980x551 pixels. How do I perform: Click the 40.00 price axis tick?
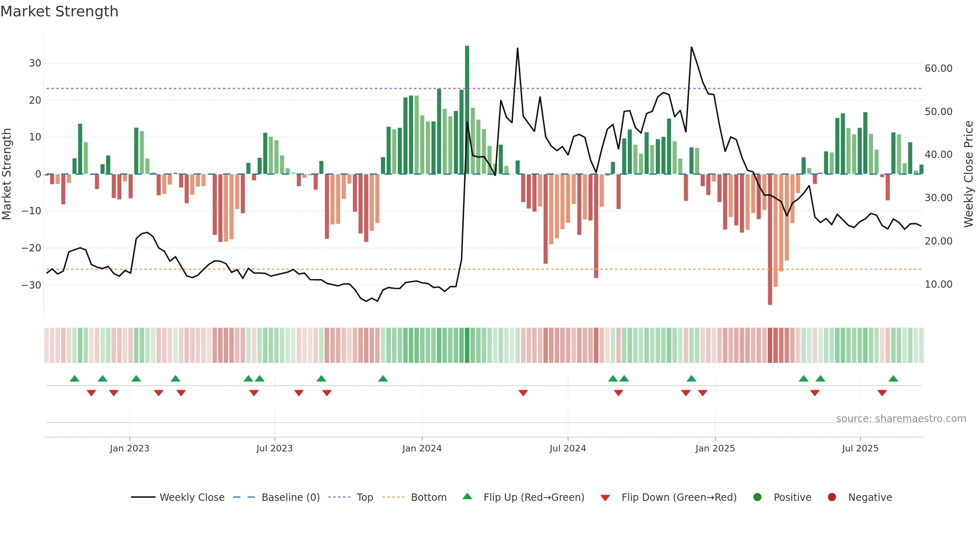(938, 154)
